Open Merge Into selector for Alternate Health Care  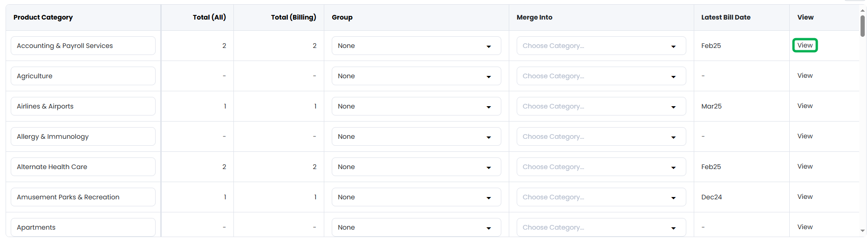coord(601,167)
